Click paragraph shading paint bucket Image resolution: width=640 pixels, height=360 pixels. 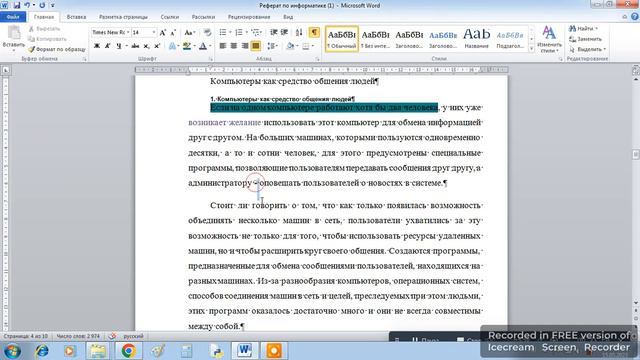[x=290, y=46]
